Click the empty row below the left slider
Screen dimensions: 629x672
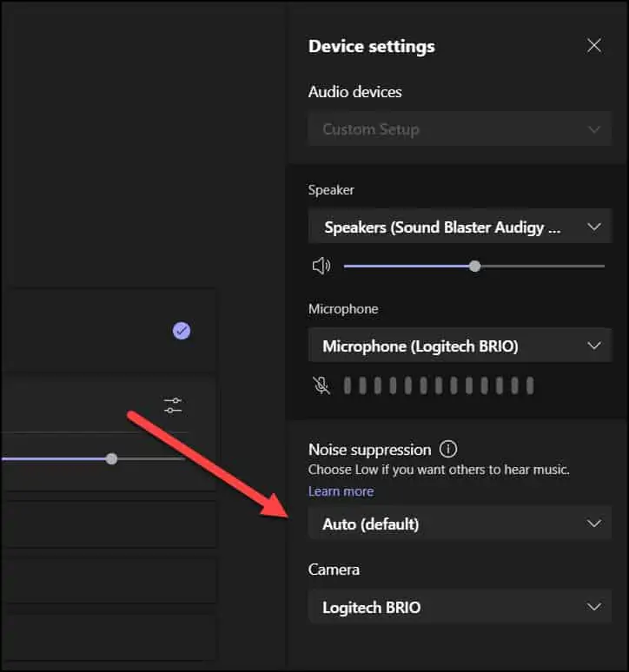tap(104, 524)
